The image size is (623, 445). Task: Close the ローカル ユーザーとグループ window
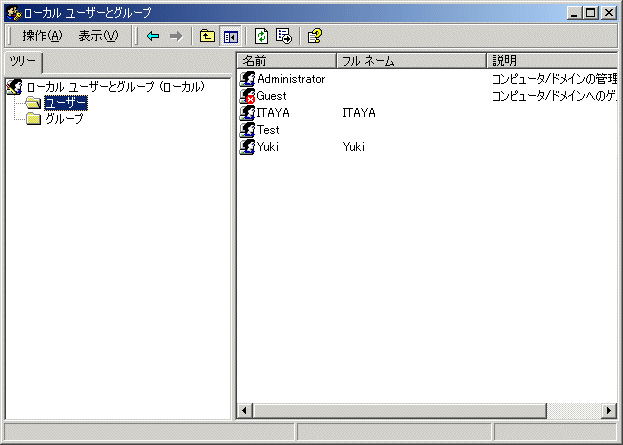coord(609,13)
